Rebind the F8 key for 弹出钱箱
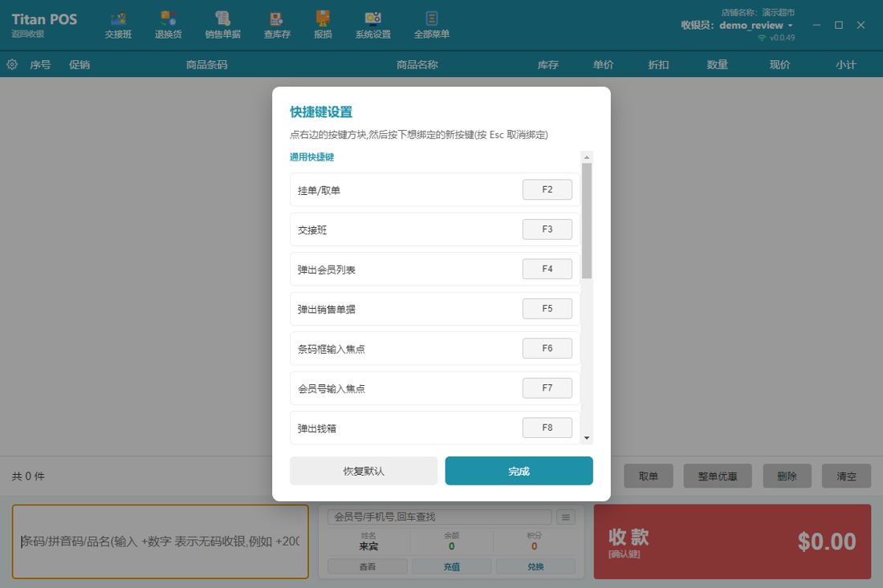 tap(547, 428)
